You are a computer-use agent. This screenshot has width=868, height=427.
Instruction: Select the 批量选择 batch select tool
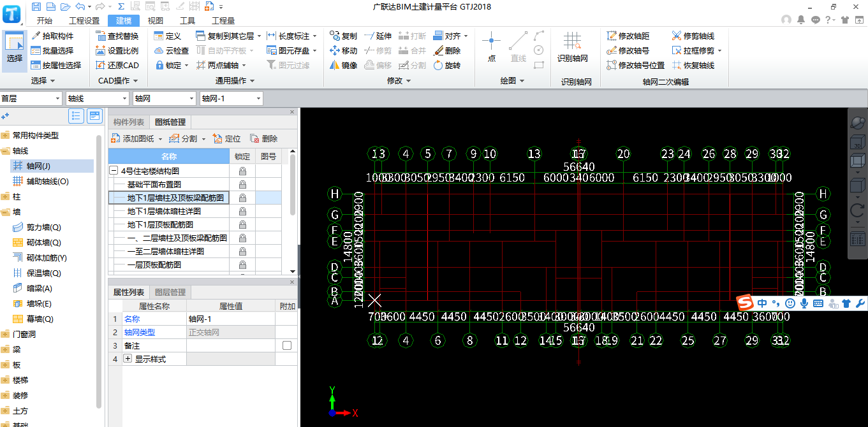[52, 50]
